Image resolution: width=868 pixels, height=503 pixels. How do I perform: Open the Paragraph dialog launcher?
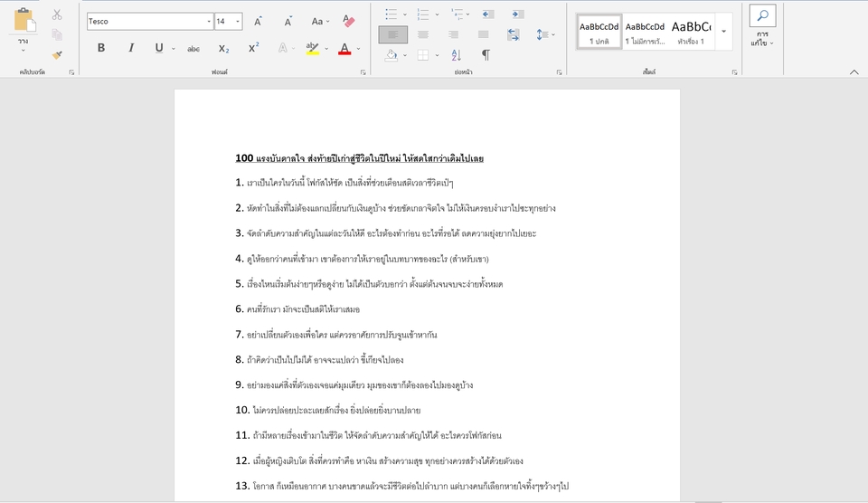(x=559, y=72)
